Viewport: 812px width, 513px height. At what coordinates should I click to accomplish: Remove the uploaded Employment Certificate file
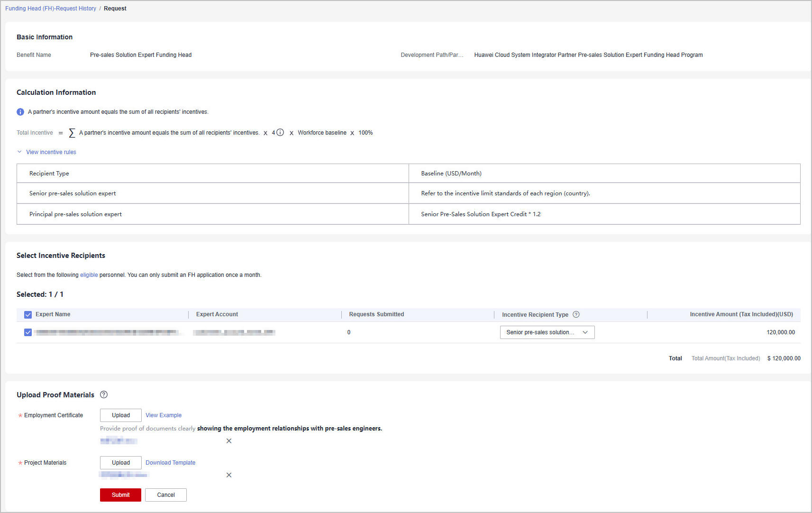point(229,441)
